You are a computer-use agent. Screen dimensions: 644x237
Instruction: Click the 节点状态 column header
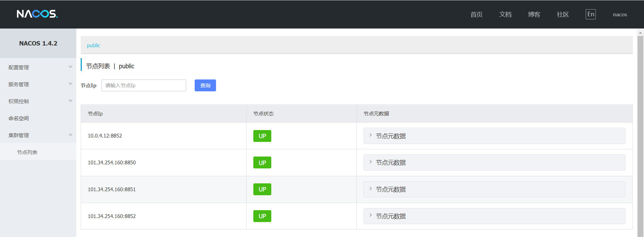coord(301,114)
